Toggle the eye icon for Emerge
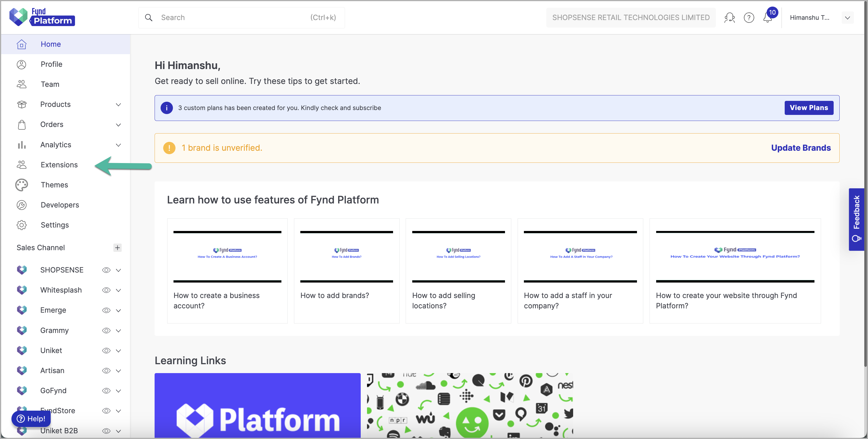 coord(106,310)
